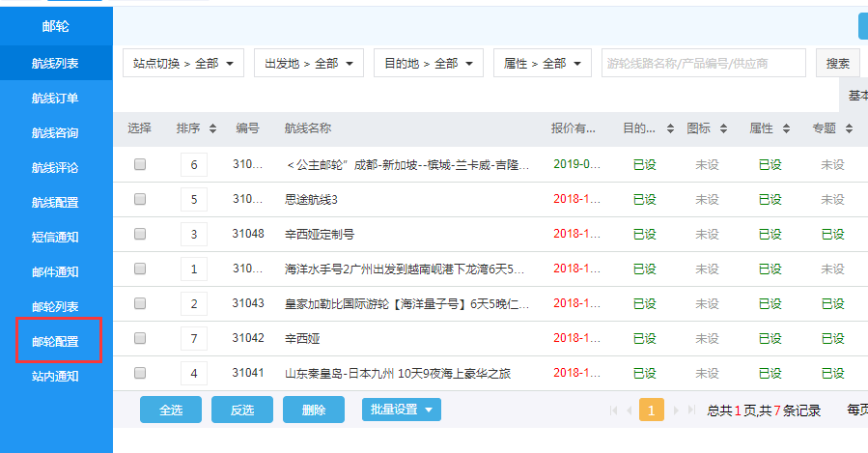Click the 搜索 button
The height and width of the screenshot is (453, 868).
point(837,64)
